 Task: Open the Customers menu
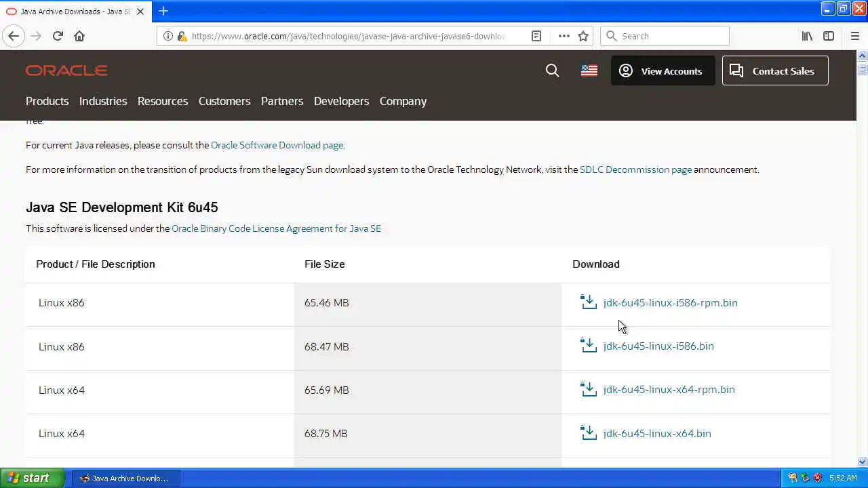coord(224,101)
